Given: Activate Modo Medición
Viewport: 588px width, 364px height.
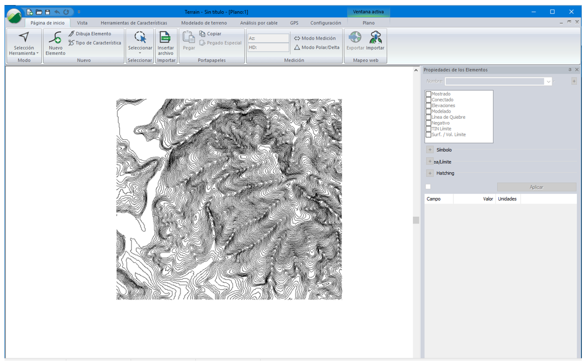Looking at the screenshot, I should (x=315, y=38).
